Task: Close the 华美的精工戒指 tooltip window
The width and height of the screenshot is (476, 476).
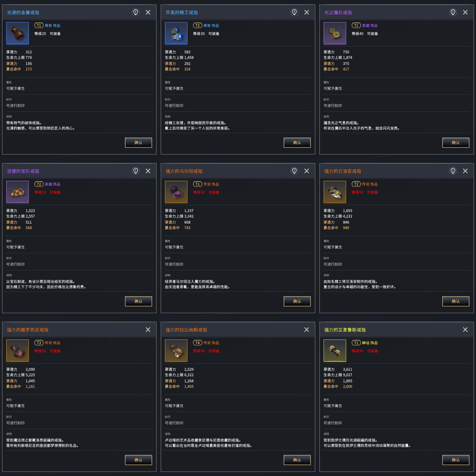Action: [x=306, y=12]
